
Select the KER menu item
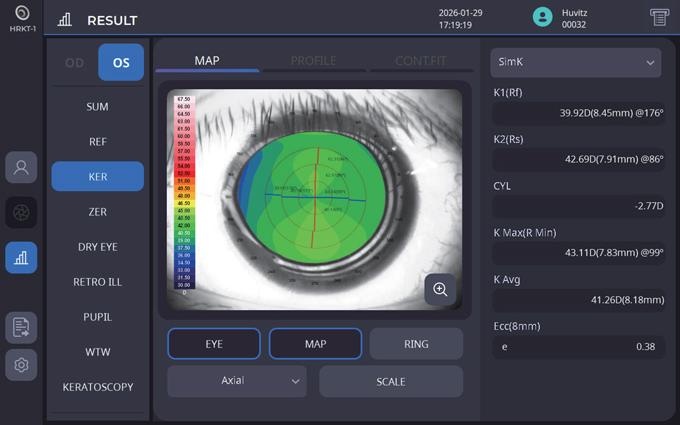[x=98, y=177]
